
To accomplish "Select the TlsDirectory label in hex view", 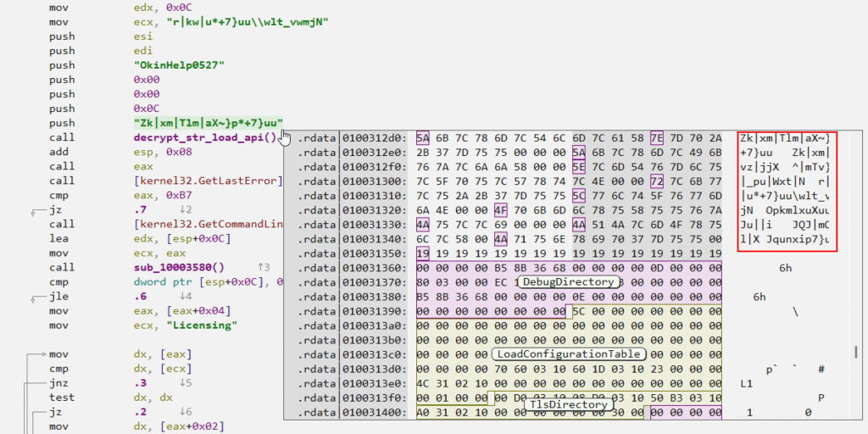I will coord(567,404).
